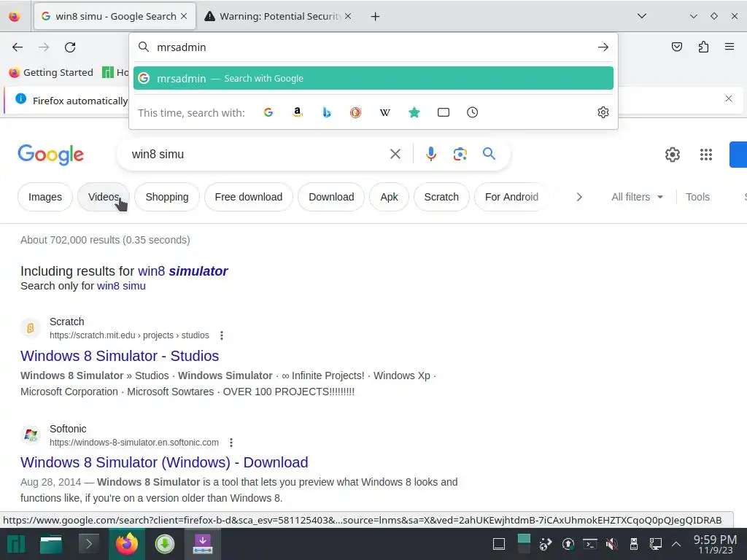Open more options for Scratch result
This screenshot has height=560, width=747.
coord(222,335)
